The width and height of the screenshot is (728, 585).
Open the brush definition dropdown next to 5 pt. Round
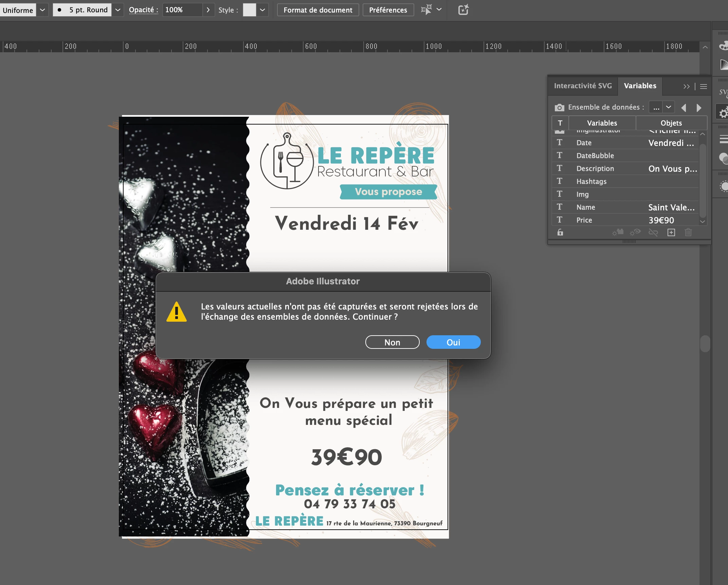tap(118, 10)
